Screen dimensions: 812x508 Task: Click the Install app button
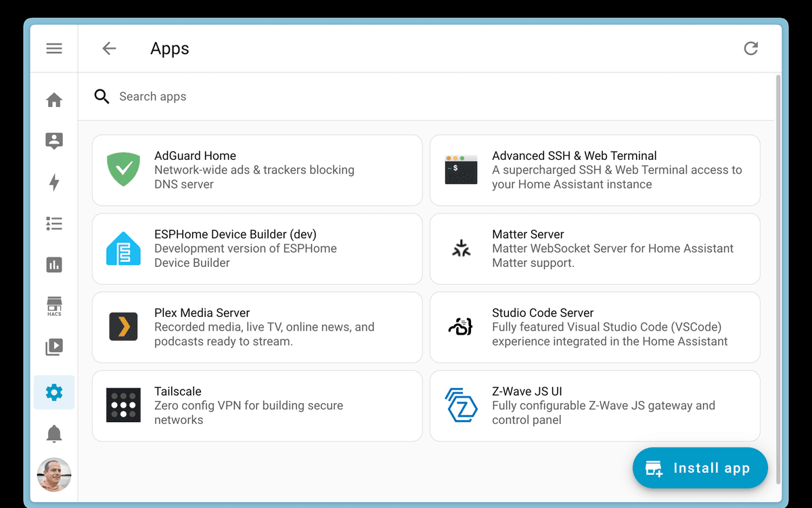700,468
